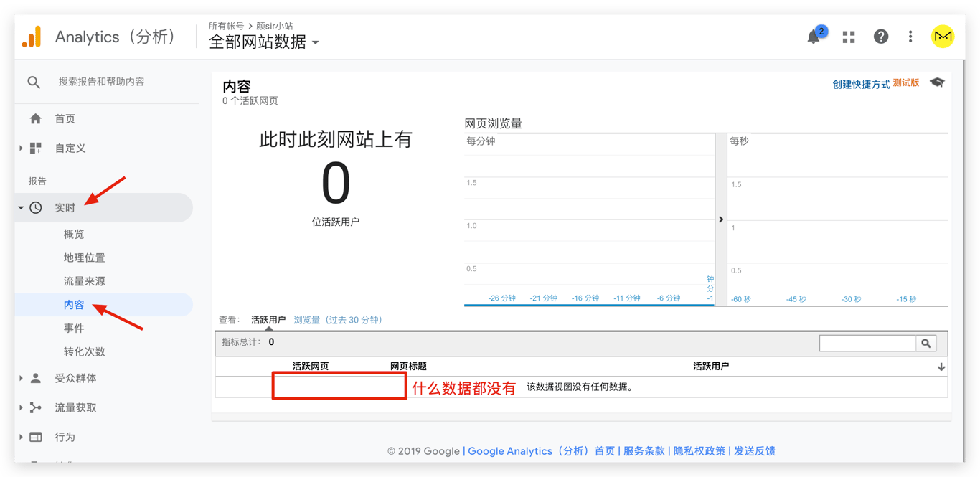Open 转化次数 under 实时

click(x=85, y=352)
